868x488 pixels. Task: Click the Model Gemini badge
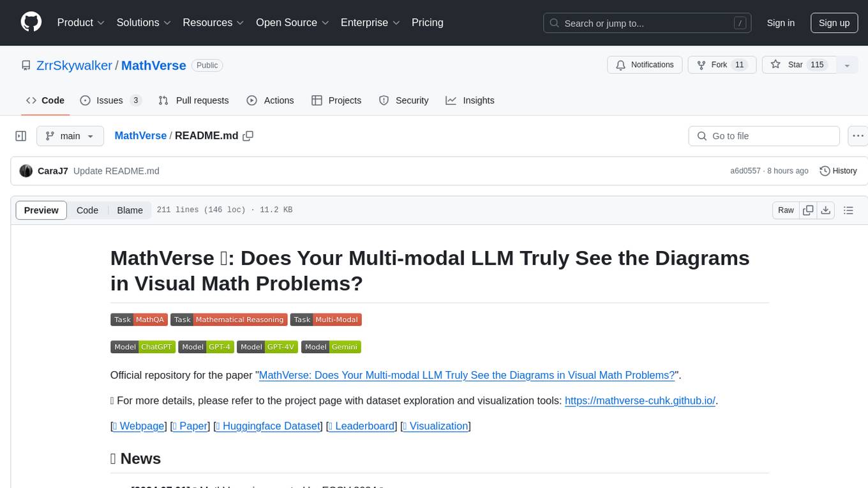[x=331, y=347]
